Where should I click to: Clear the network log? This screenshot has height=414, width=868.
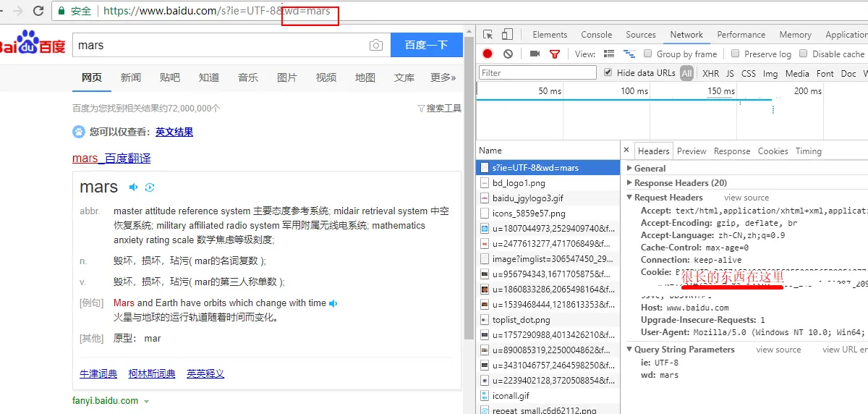(x=508, y=54)
